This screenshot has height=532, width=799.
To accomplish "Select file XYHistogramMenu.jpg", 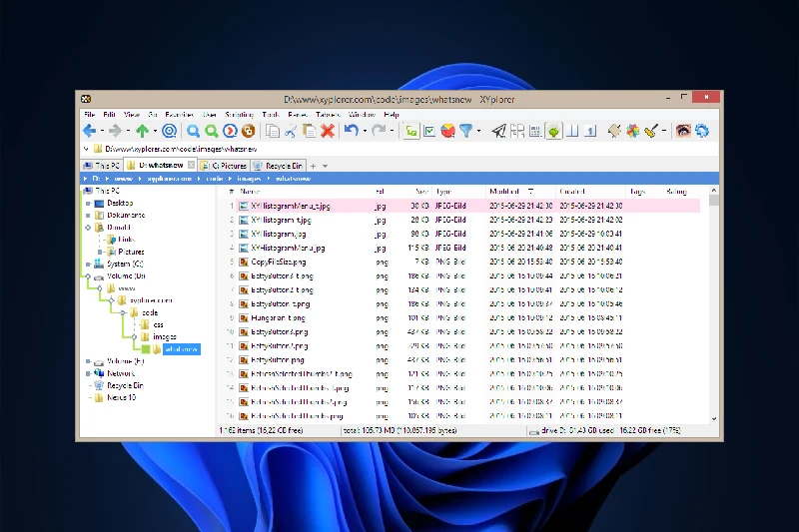I will point(288,248).
